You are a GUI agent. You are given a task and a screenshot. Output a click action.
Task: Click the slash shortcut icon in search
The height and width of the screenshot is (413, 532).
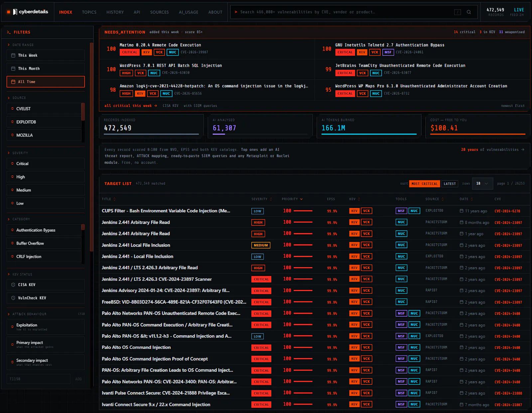[x=458, y=12]
